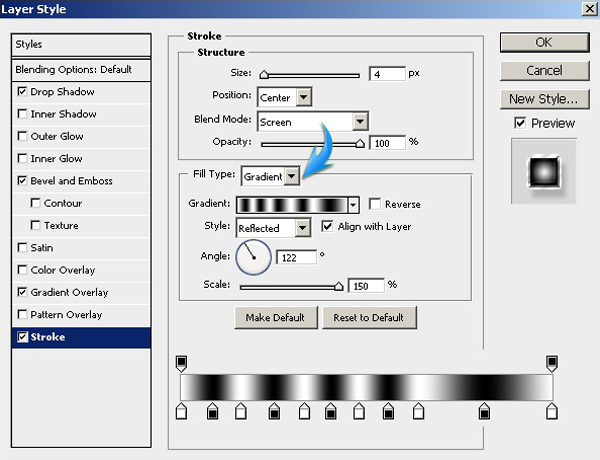This screenshot has width=600, height=460.
Task: Disable the Drop Shadow checkbox
Action: click(23, 92)
